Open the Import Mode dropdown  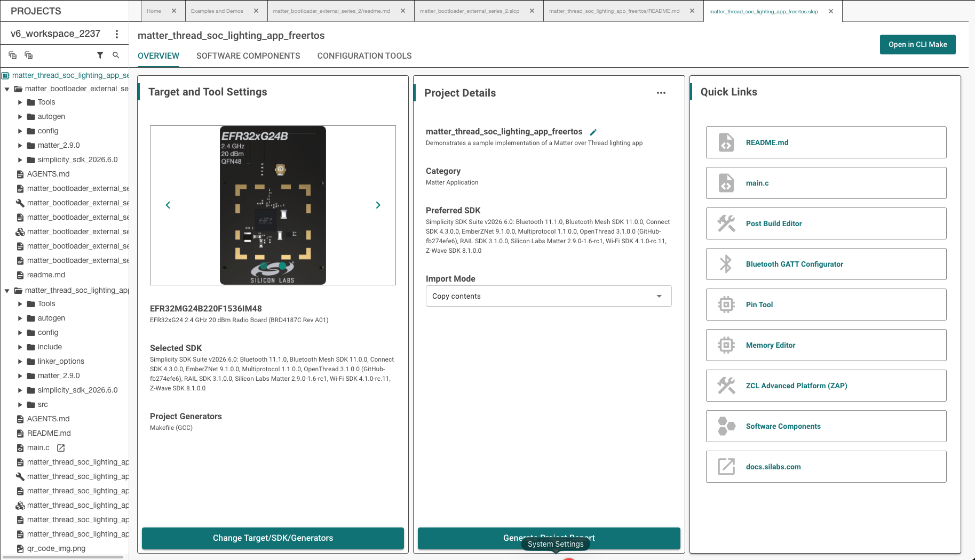(x=549, y=296)
